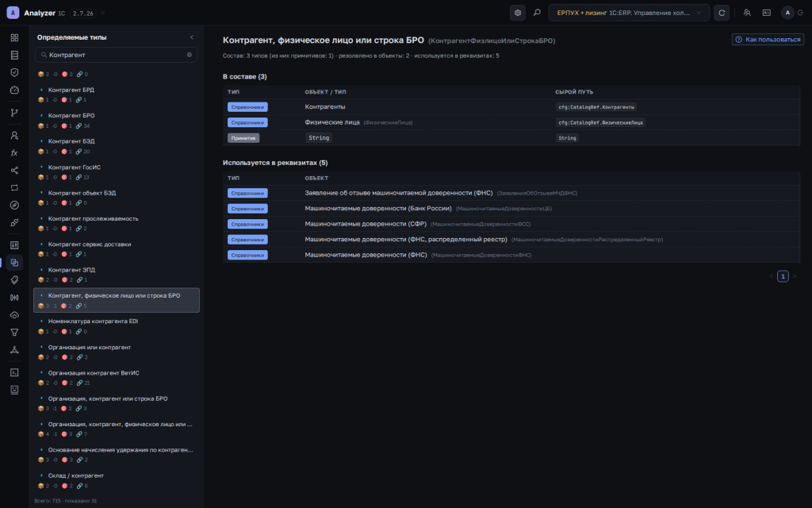Select 'Контрагент ЭПД' list item
This screenshot has height=508, width=812.
(x=117, y=274)
